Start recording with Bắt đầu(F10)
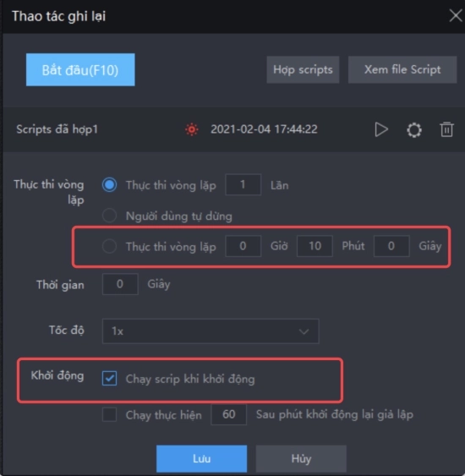The image size is (465, 476). (80, 70)
